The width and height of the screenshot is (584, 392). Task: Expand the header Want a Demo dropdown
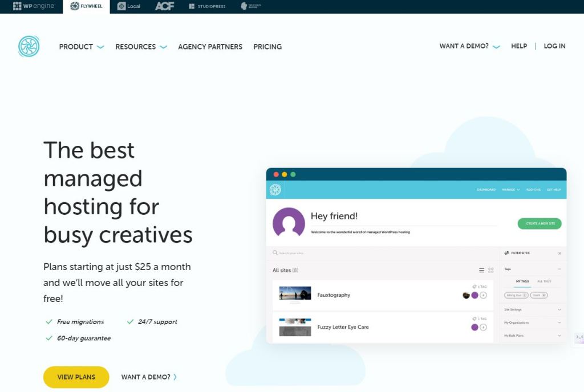[x=470, y=46]
